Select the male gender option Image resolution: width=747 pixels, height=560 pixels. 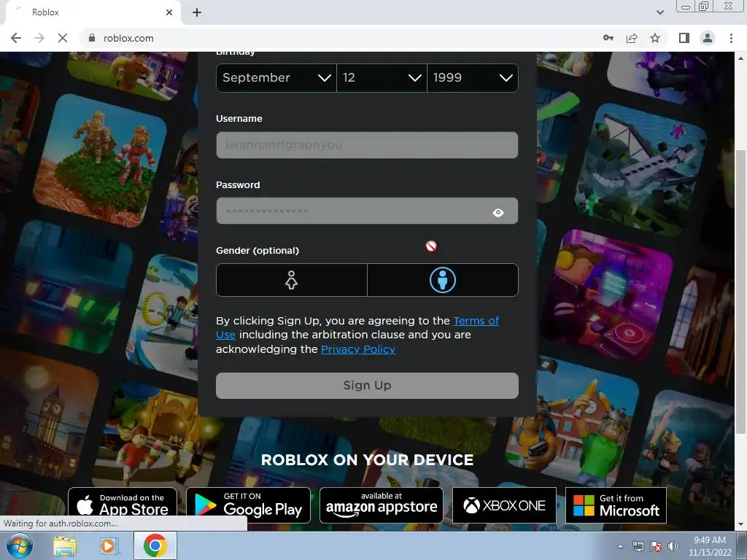tap(443, 280)
